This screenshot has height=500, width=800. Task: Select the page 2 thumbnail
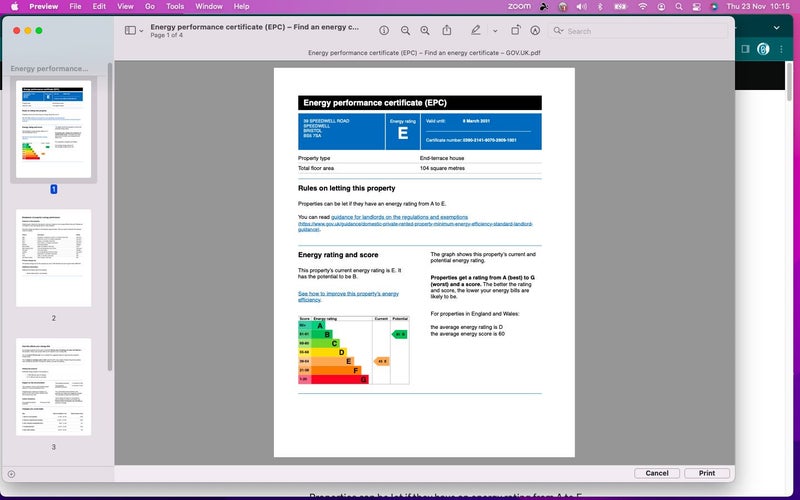[x=53, y=258]
